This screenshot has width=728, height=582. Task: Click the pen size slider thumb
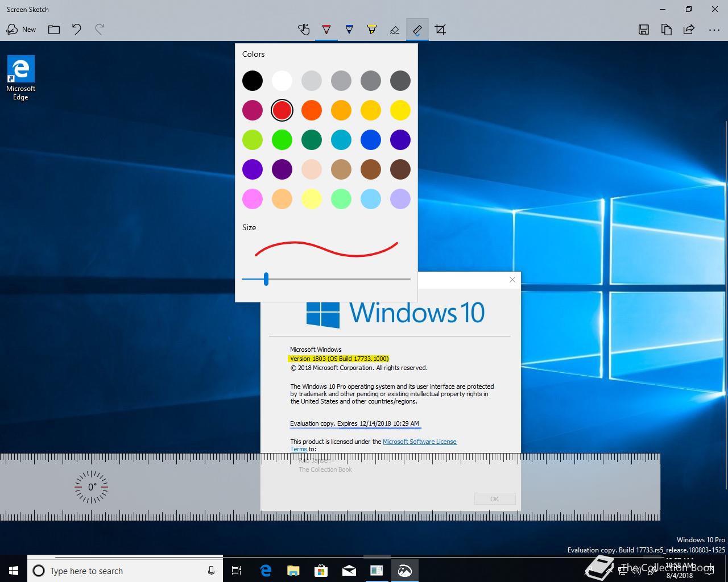[x=266, y=279]
